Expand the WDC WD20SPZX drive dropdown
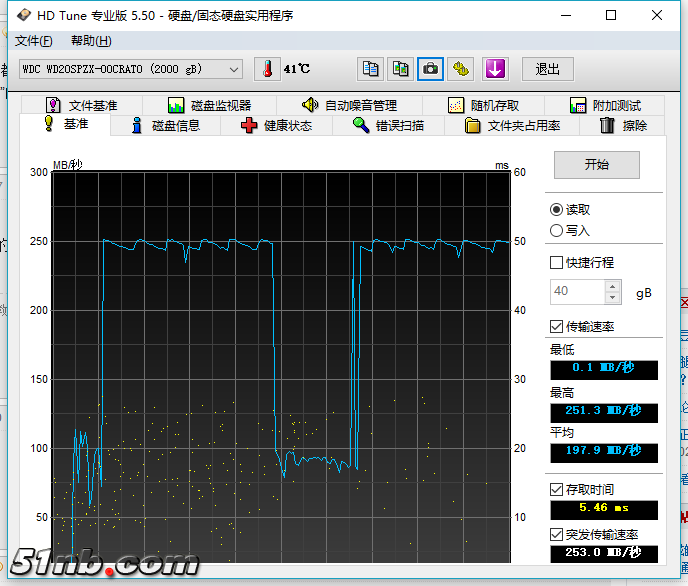Image resolution: width=688 pixels, height=586 pixels. 234,69
